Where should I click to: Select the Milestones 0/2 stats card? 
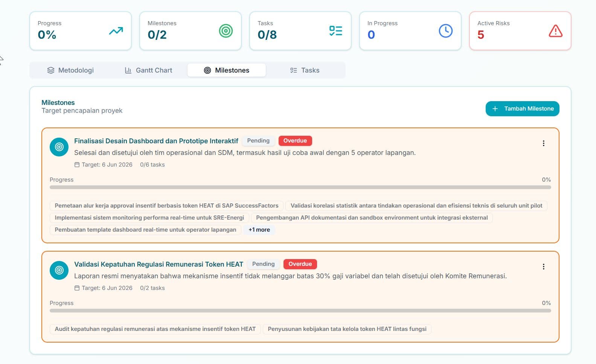point(191,31)
